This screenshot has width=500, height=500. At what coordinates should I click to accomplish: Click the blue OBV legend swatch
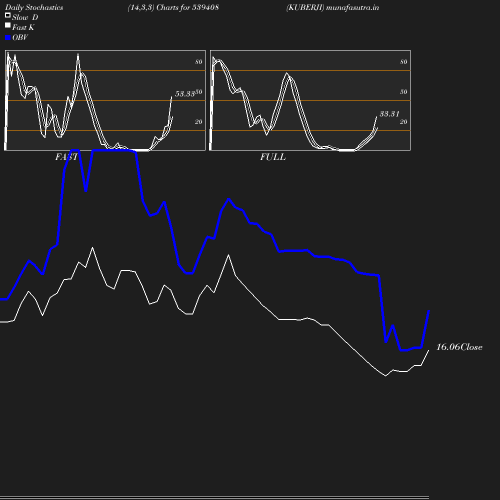(x=8, y=38)
